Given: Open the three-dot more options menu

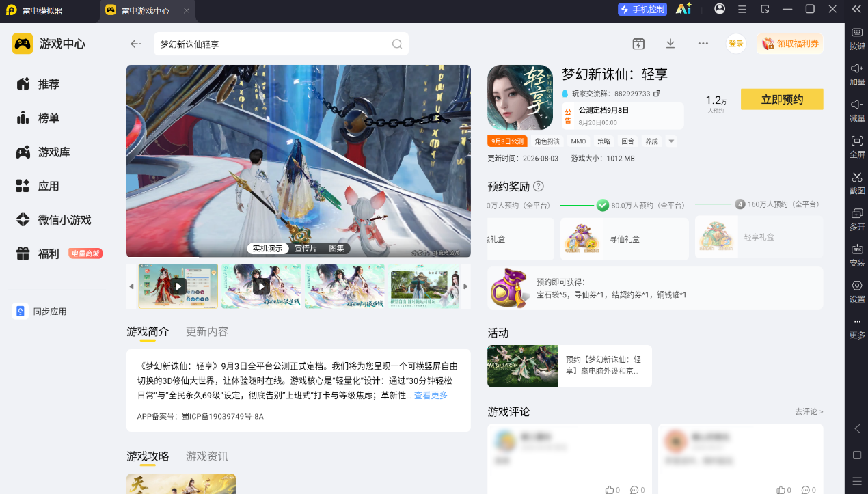Looking at the screenshot, I should [x=703, y=44].
